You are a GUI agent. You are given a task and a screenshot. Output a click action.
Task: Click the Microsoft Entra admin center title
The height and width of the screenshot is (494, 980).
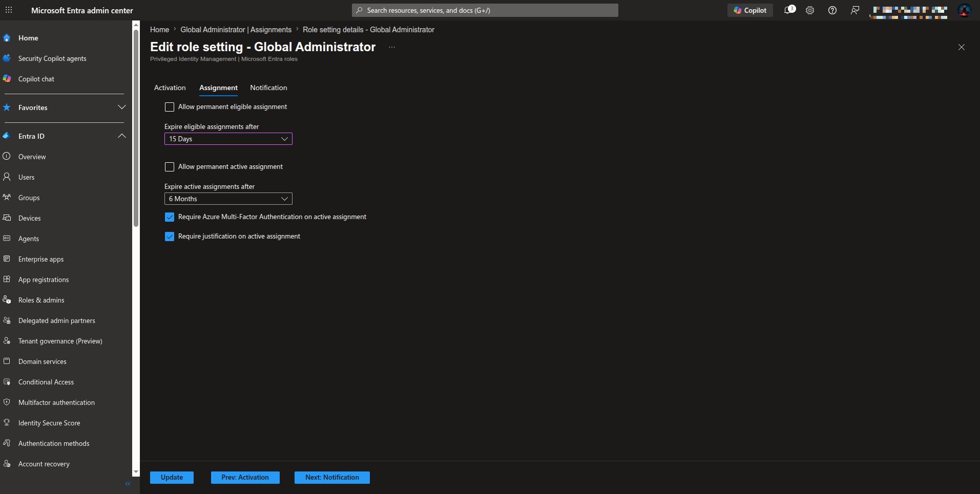82,10
